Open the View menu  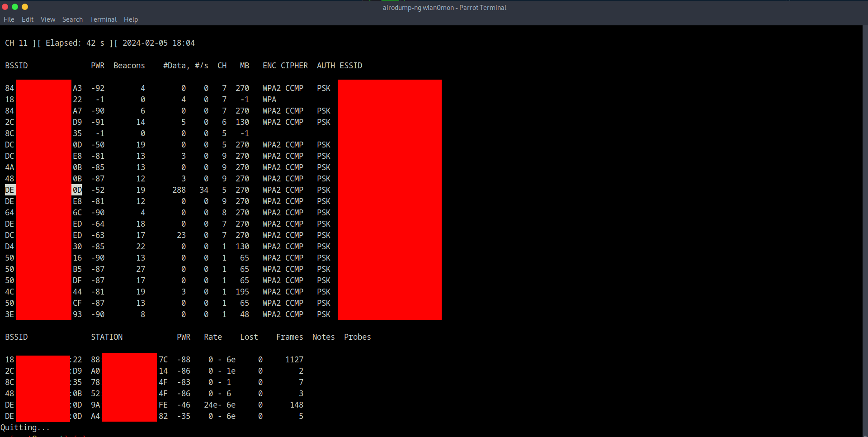pos(48,19)
